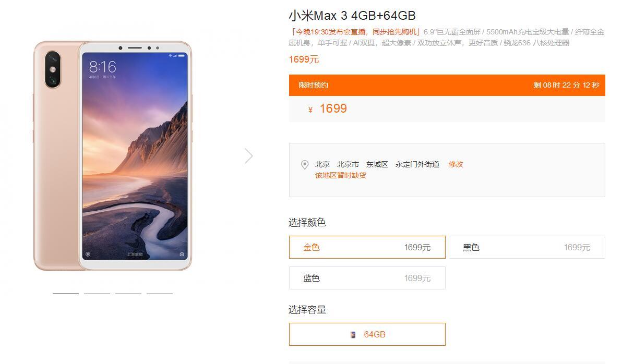Click the 小米Max 3 4GB+64GB title

click(x=352, y=16)
